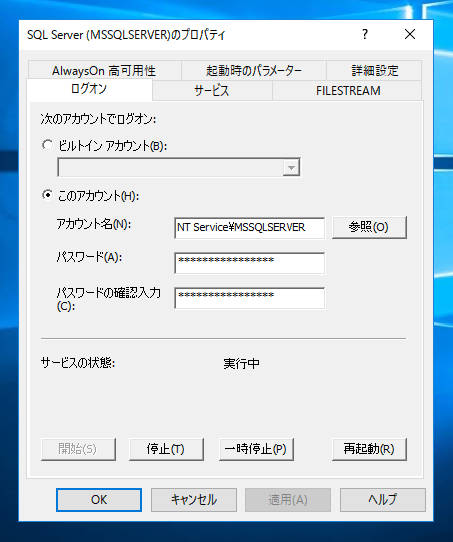The height and width of the screenshot is (542, 453).
Task: Click the 再起動(R) restart button
Action: (x=369, y=449)
